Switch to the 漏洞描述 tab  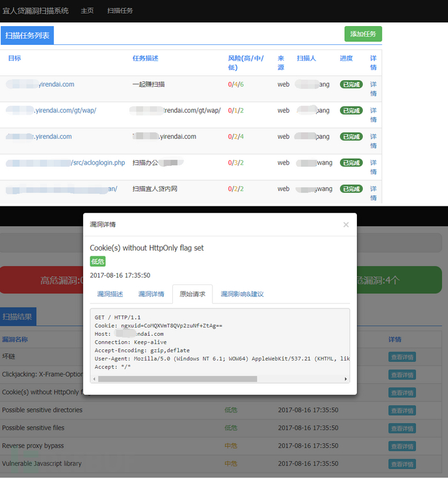[x=110, y=294]
